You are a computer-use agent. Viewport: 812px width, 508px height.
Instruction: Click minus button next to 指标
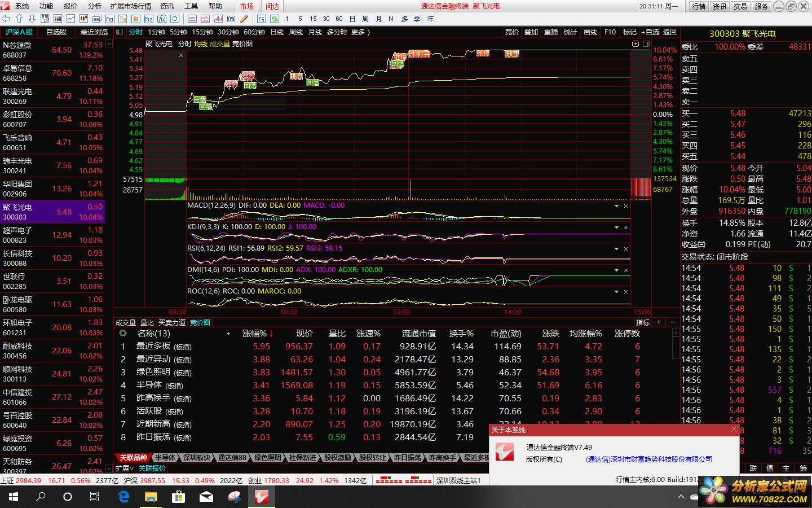(672, 322)
